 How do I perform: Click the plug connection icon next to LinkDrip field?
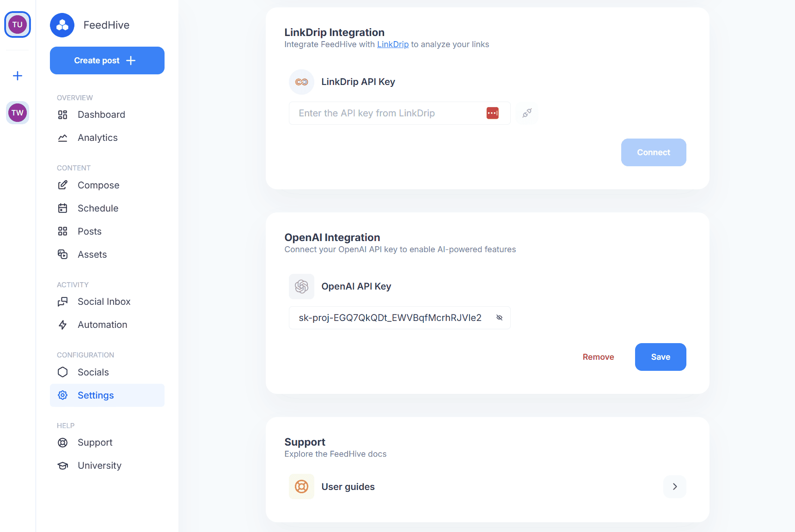pyautogui.click(x=527, y=113)
